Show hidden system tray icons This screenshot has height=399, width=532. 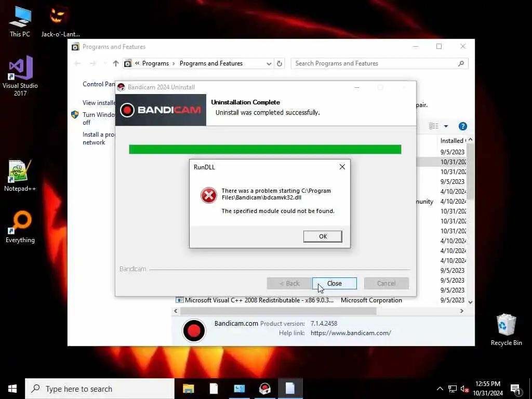coord(440,389)
